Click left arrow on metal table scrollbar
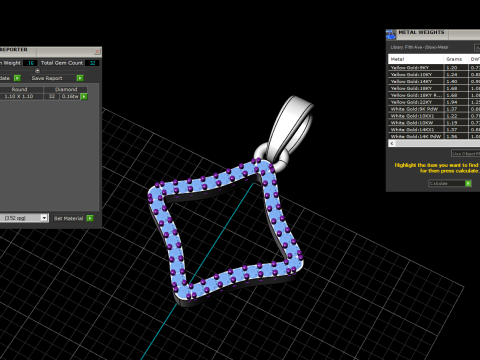480x360 pixels. point(392,143)
